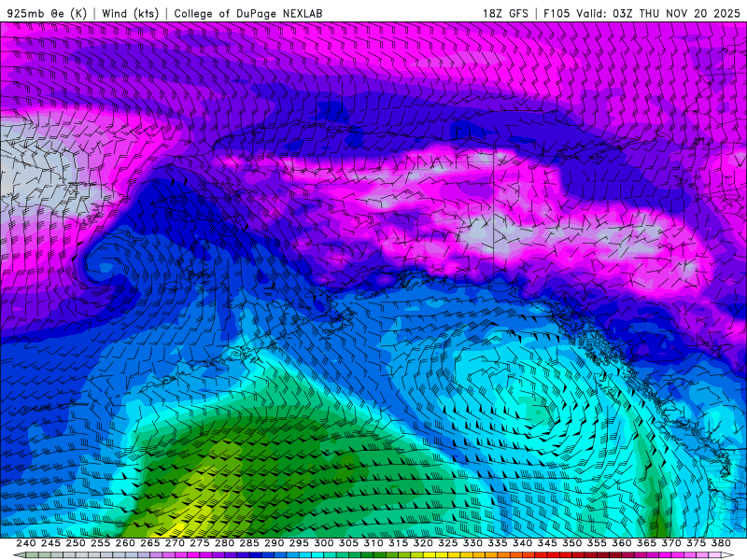
Task: Click the 245 value on the color scale
Action: pos(50,543)
